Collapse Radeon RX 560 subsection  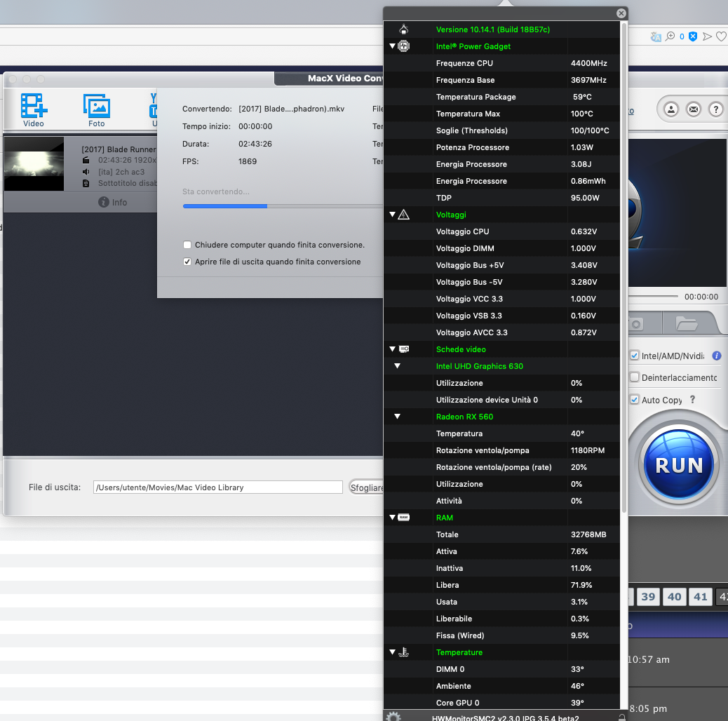coord(398,417)
